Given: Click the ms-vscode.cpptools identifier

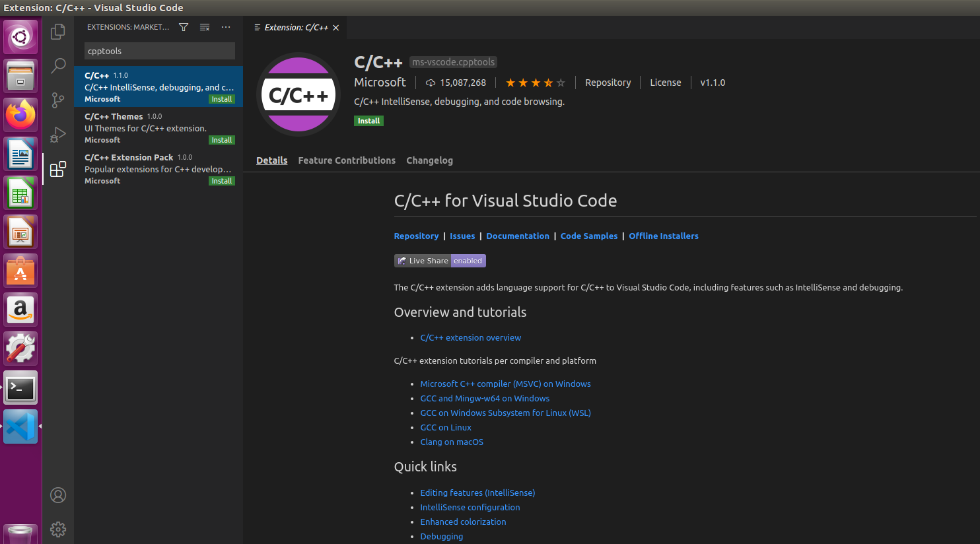Looking at the screenshot, I should [453, 62].
